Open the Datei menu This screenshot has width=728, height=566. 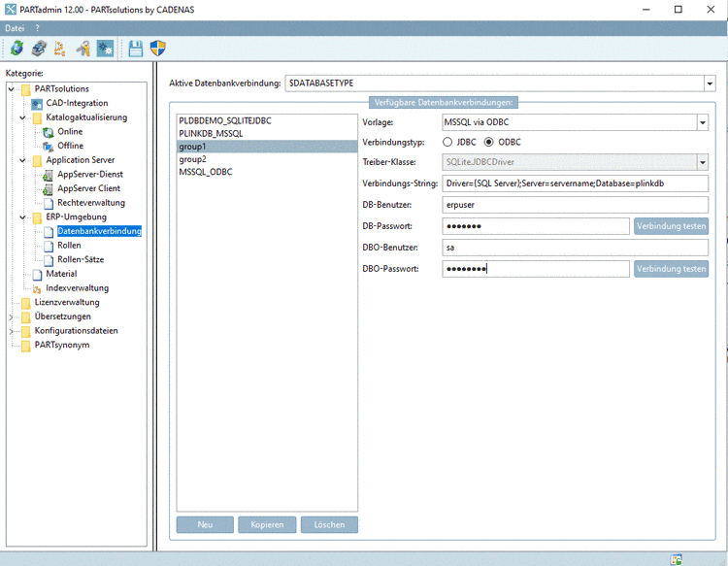click(x=15, y=28)
